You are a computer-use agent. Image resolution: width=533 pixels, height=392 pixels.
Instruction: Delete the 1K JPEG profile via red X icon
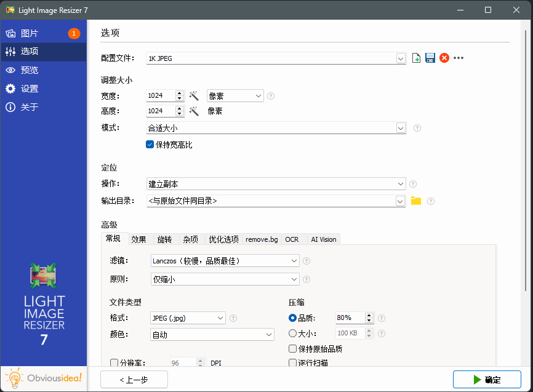click(444, 58)
